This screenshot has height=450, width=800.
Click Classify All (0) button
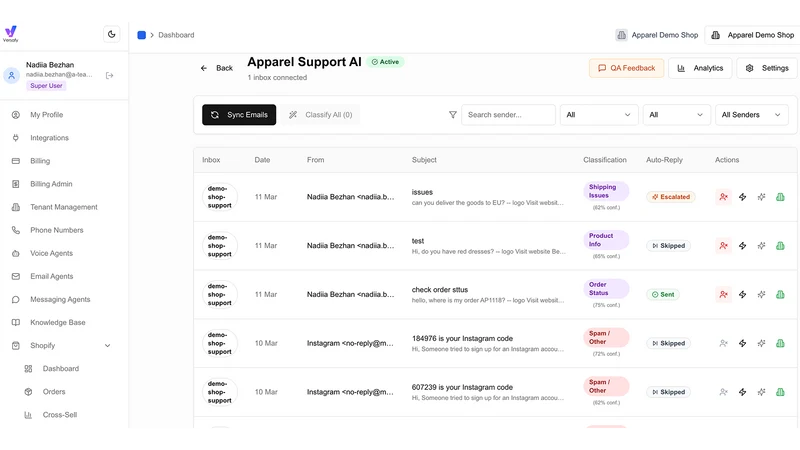click(320, 115)
